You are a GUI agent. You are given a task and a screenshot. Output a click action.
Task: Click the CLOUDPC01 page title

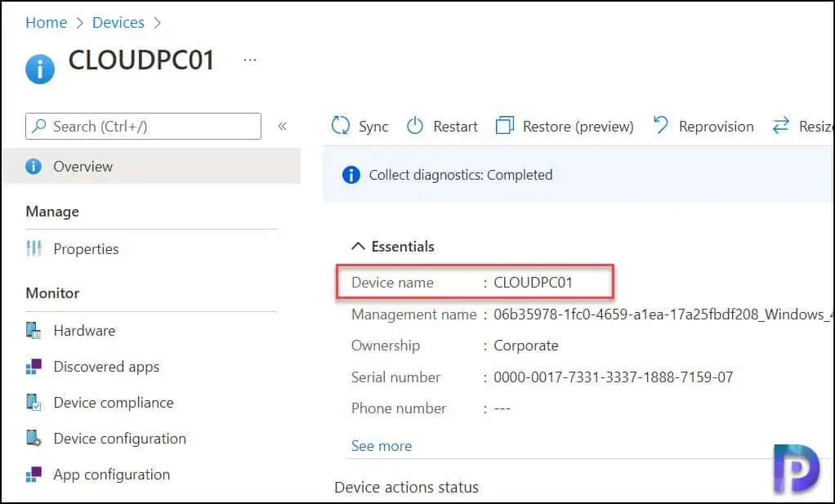tap(141, 60)
